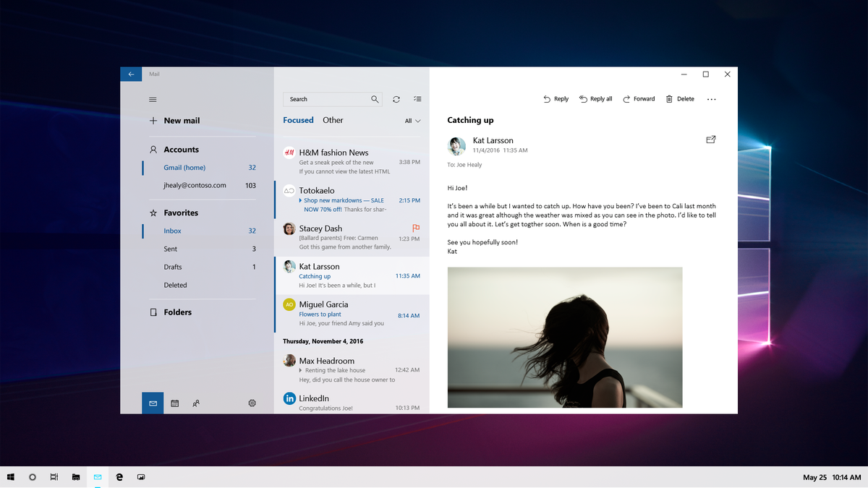Click the H&M sender logo
Image resolution: width=868 pixels, height=488 pixels.
(289, 153)
